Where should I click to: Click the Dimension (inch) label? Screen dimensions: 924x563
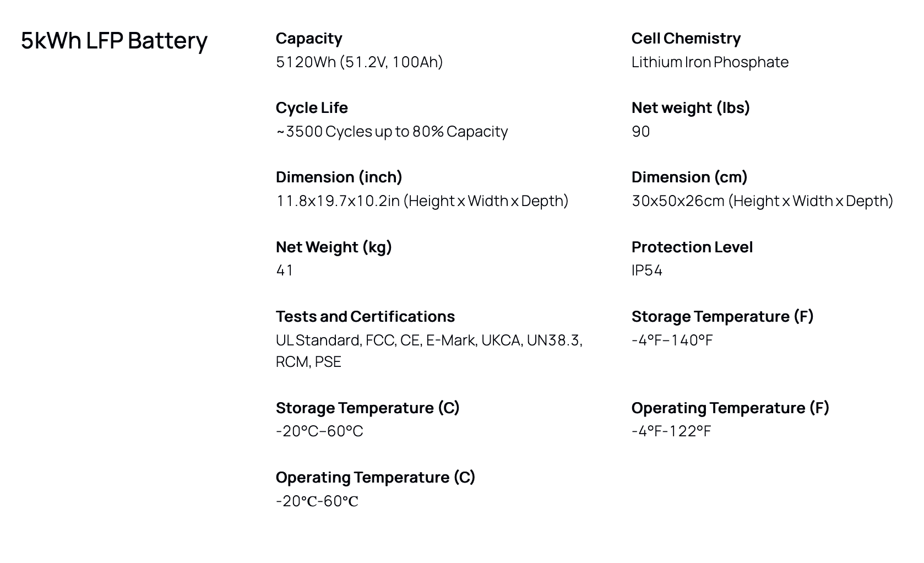click(339, 177)
